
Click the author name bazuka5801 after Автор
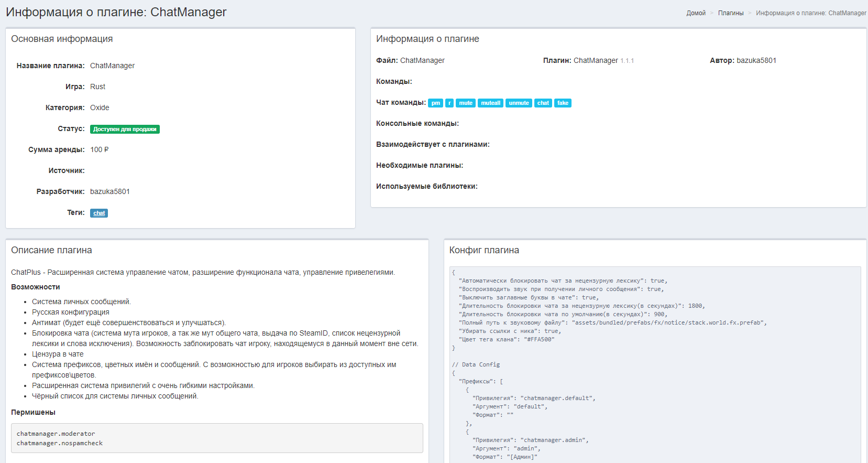756,61
